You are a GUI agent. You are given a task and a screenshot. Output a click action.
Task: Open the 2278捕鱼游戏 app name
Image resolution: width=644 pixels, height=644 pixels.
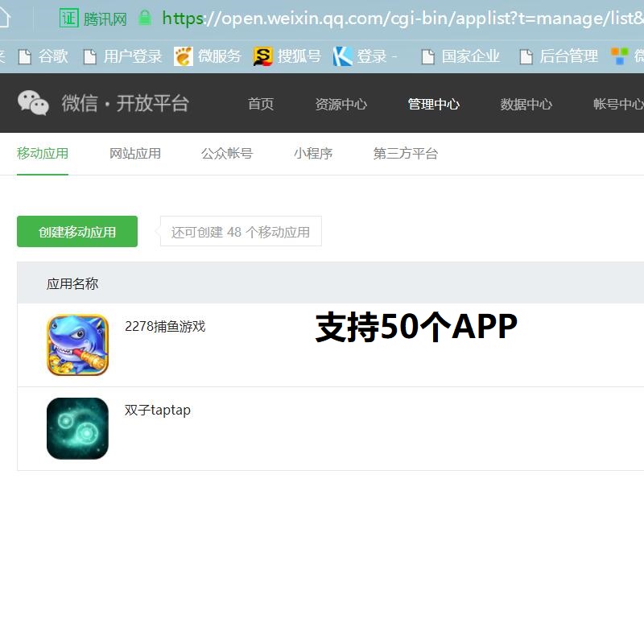coord(165,327)
